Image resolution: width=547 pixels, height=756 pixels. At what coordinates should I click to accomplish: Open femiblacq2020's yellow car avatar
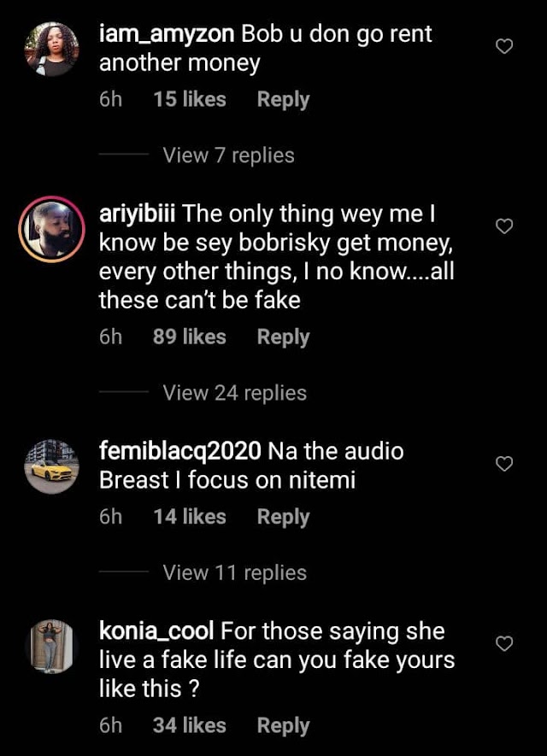(51, 466)
